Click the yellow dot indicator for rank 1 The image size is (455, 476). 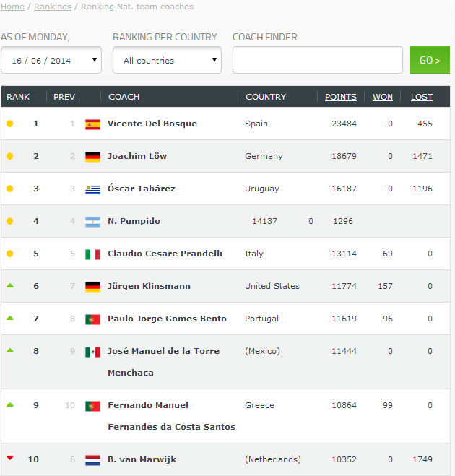point(10,124)
